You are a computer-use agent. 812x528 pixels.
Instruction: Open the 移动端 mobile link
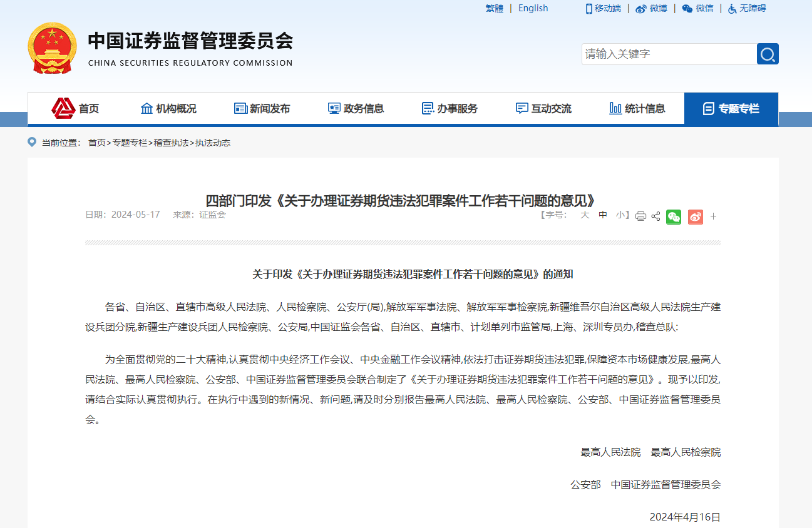pyautogui.click(x=603, y=8)
